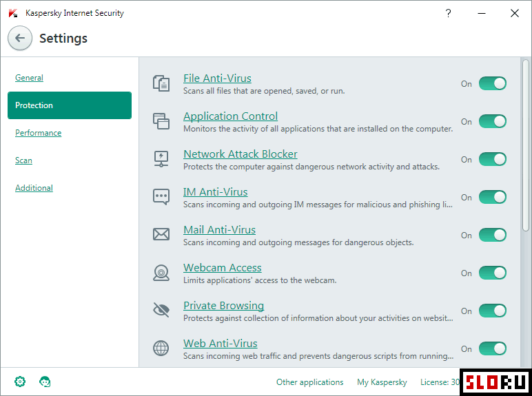Open settings via the bottom gear icon
This screenshot has height=396, width=532.
20,382
